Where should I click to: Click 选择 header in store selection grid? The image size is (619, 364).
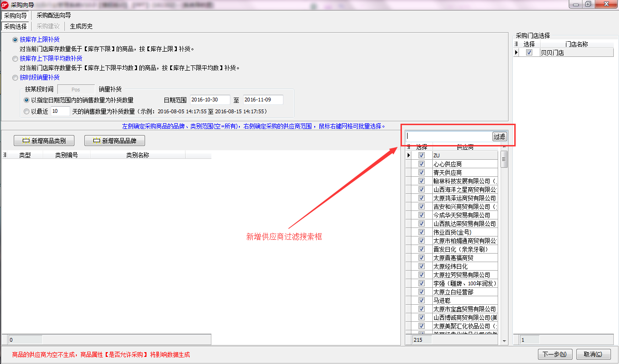tap(529, 44)
